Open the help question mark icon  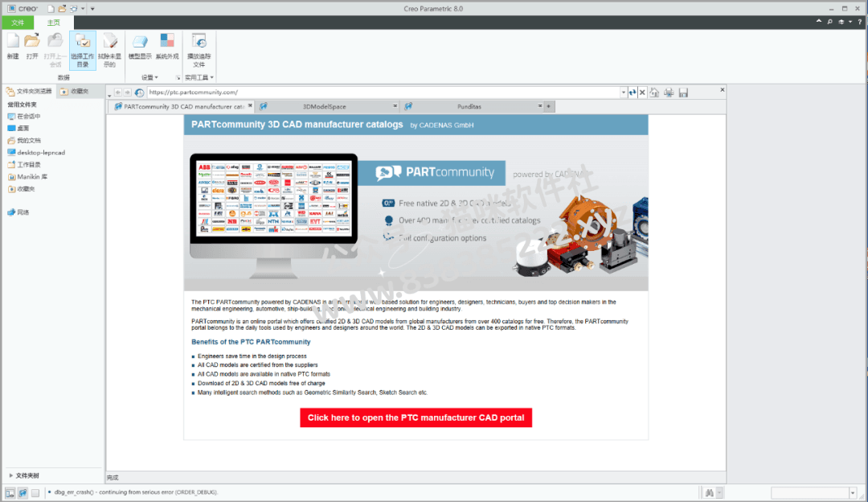(x=860, y=22)
